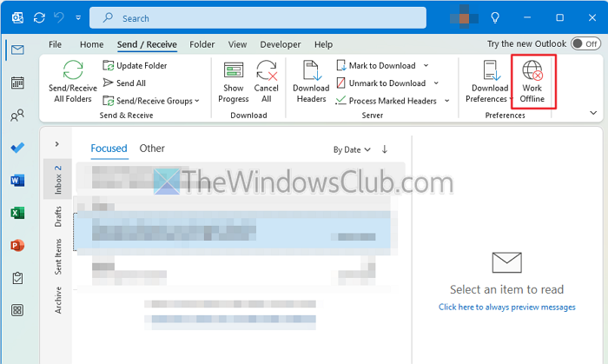
Task: Open the Help tab
Action: click(x=323, y=44)
